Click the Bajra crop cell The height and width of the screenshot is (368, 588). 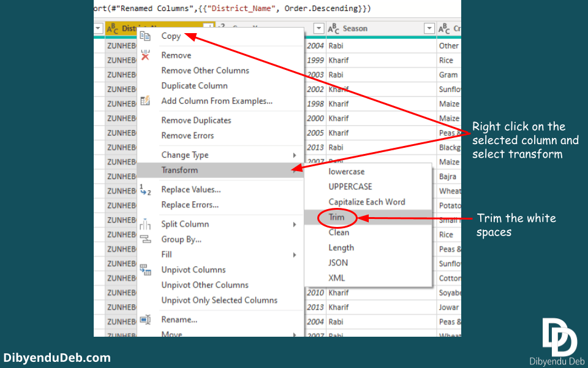tap(448, 177)
